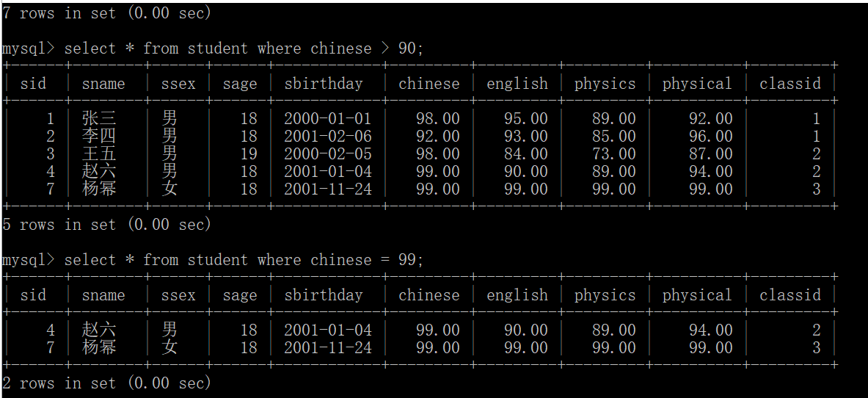Click sid value 3 in the first table

point(51,153)
